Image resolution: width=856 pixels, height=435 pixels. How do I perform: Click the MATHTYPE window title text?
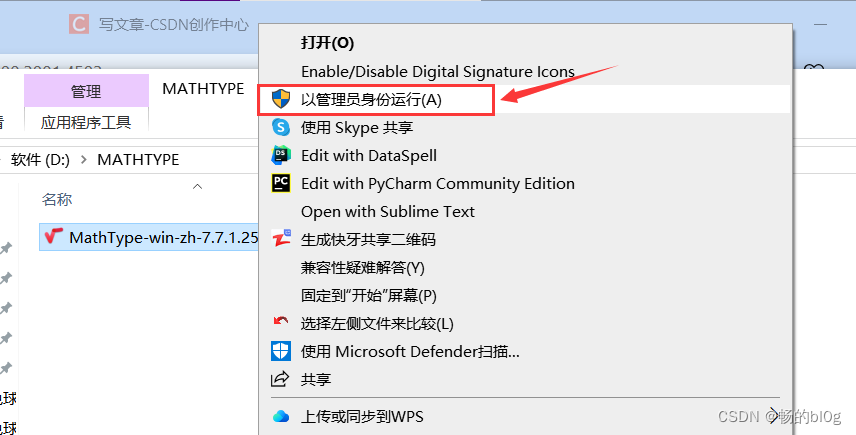[203, 88]
